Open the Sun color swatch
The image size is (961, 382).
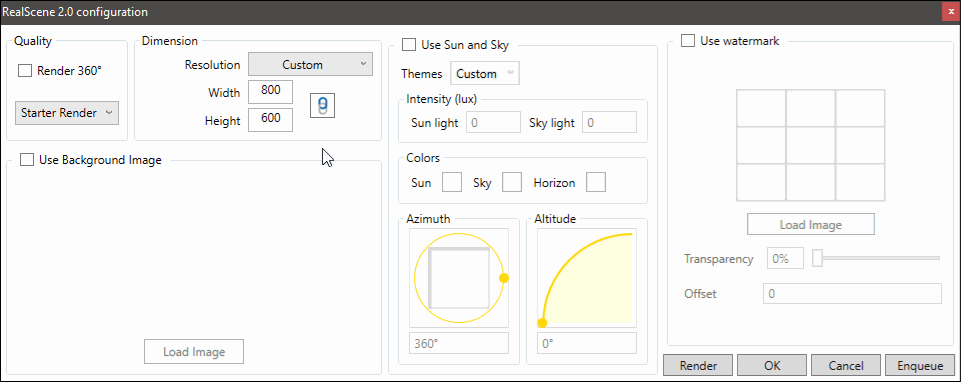452,182
